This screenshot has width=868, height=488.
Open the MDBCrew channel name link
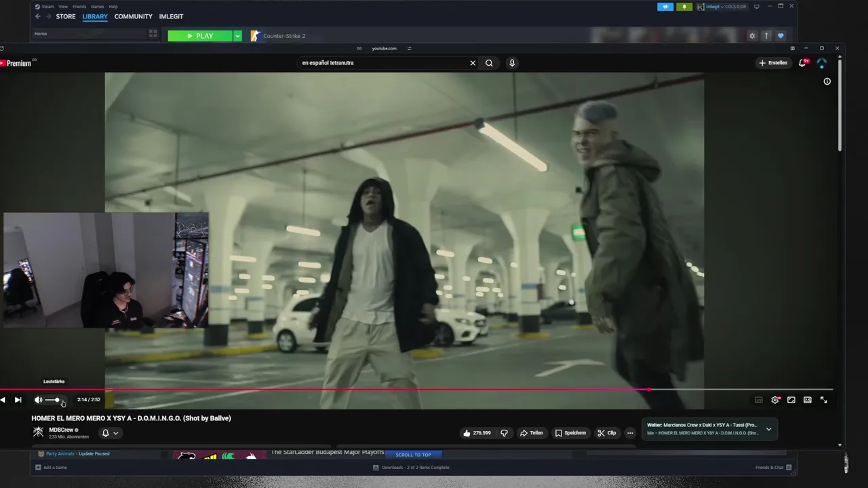coord(61,430)
